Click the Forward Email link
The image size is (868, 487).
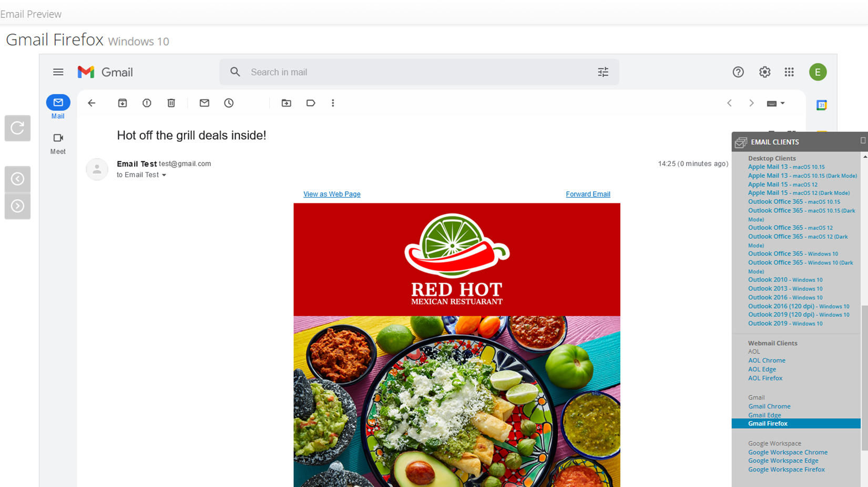coord(588,194)
